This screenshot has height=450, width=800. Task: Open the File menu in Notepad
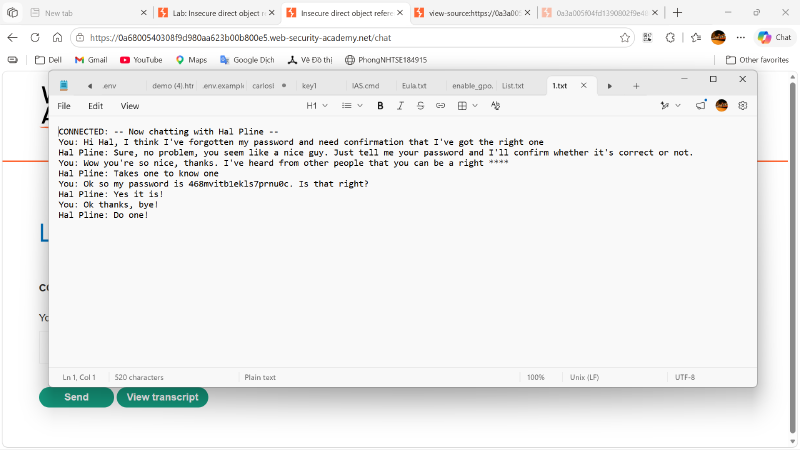64,106
